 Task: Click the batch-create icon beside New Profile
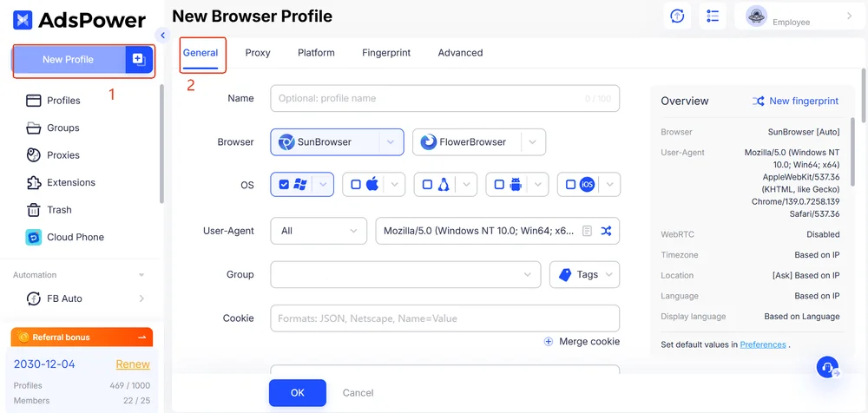click(138, 59)
